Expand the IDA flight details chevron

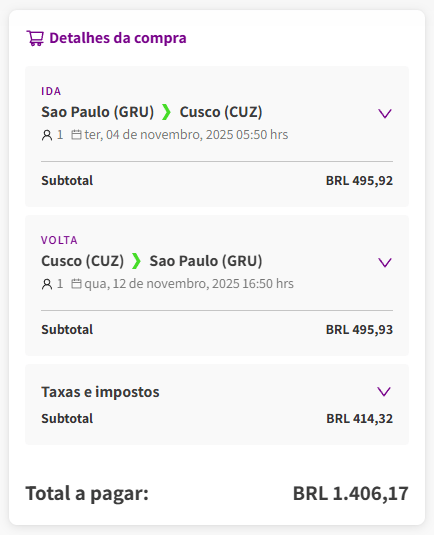click(385, 113)
